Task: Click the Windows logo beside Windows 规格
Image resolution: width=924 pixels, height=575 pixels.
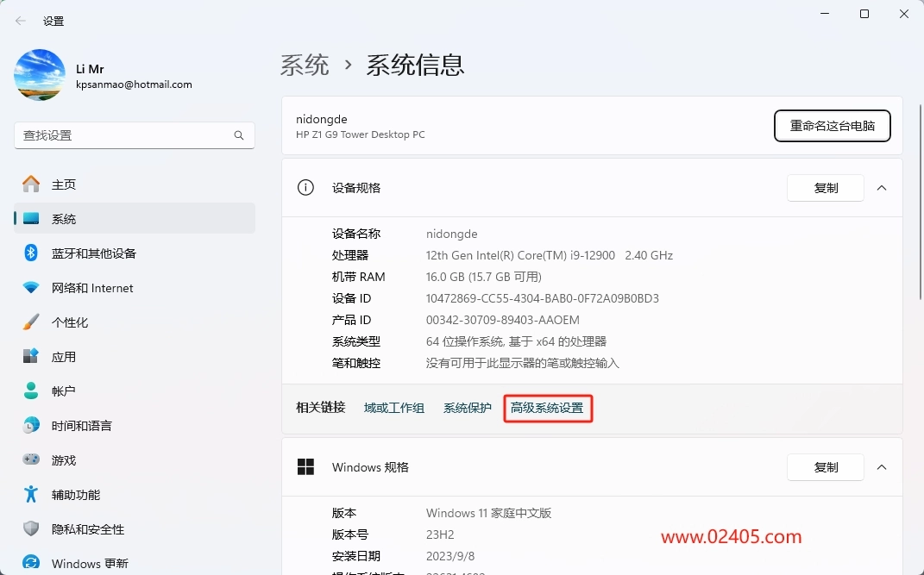Action: (x=305, y=467)
